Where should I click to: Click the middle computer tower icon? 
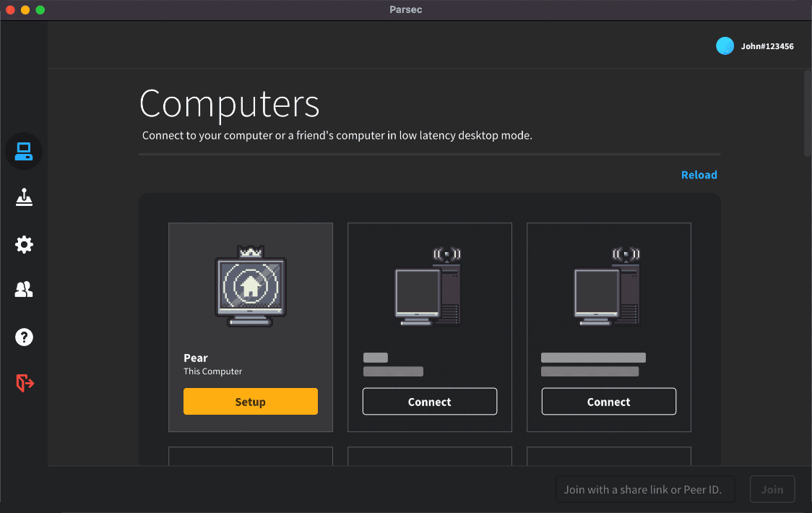pos(428,287)
